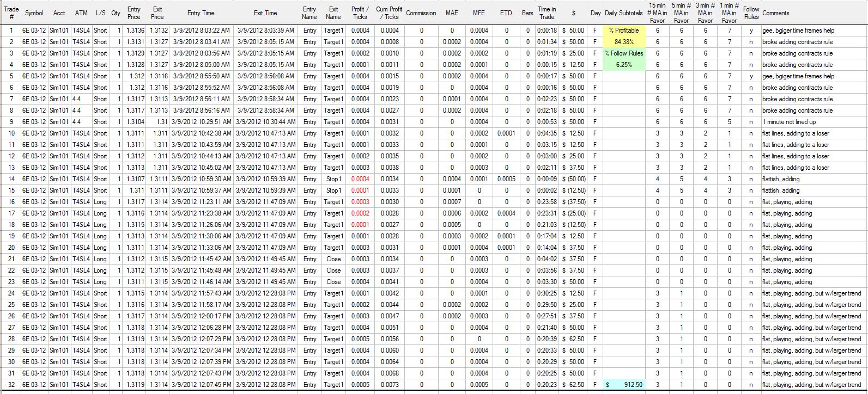
Task: Click the $ (37.50) cell in trade 16
Action: pos(574,202)
